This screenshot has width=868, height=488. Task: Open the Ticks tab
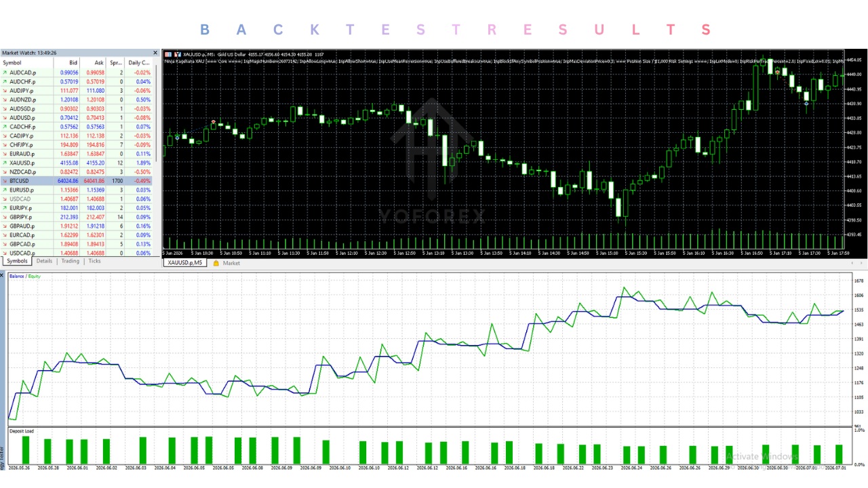[x=94, y=261]
